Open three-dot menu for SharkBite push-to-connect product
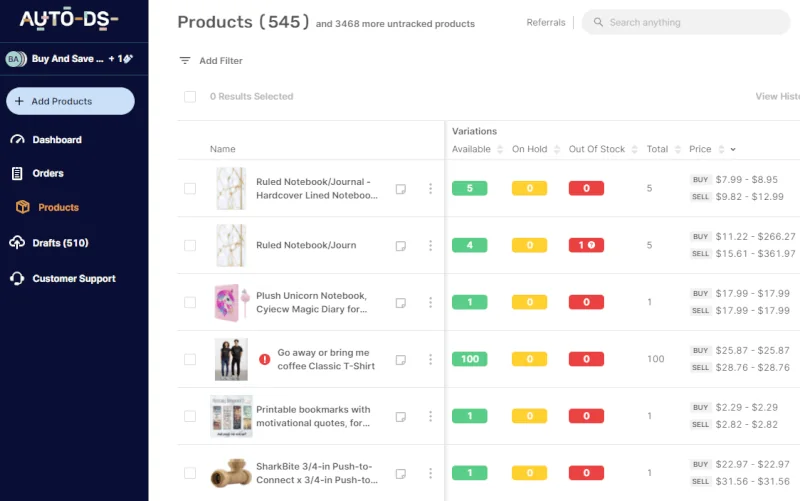 click(430, 473)
